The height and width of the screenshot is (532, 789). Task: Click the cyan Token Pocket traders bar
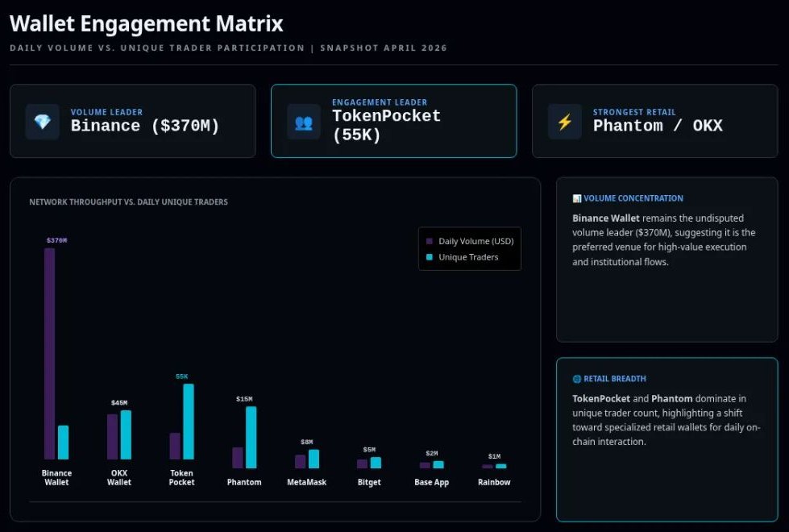(189, 422)
